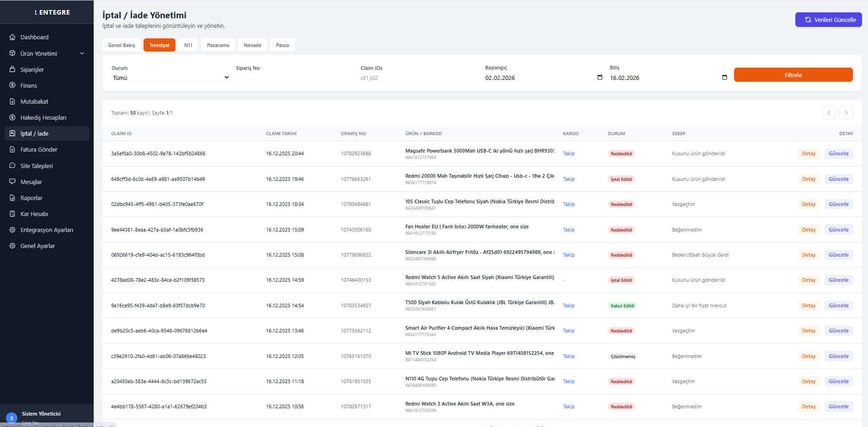This screenshot has width=868, height=427.
Task: Open the Durum dropdown set to Tümü
Action: click(x=170, y=78)
